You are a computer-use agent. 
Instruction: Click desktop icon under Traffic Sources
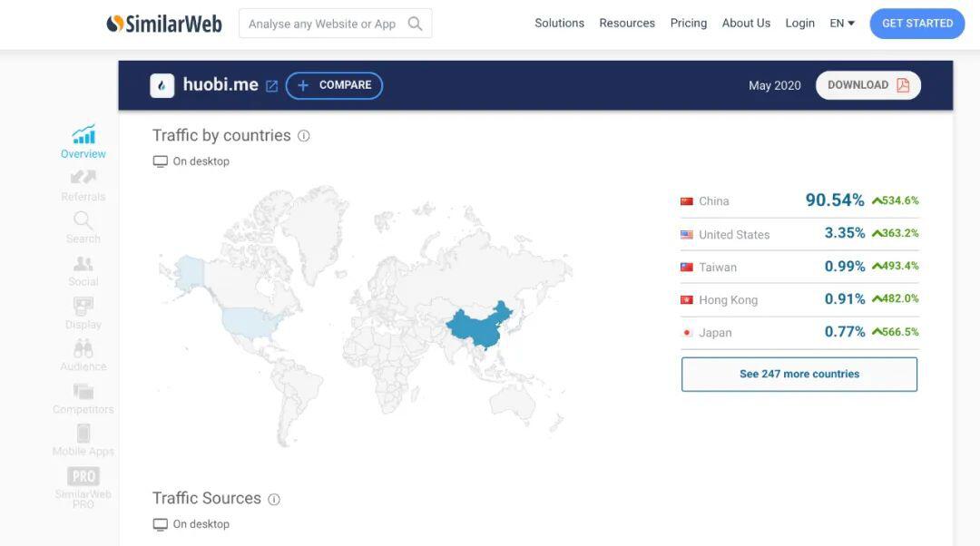pos(160,525)
